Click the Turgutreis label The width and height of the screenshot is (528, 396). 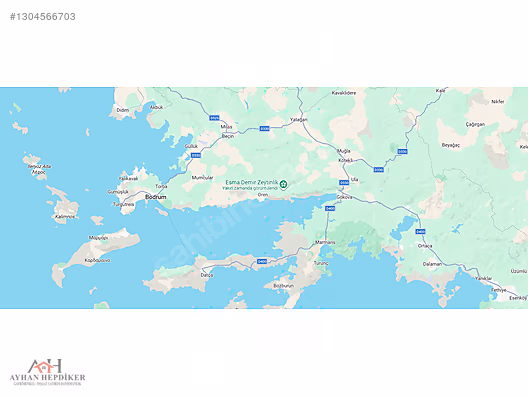[124, 204]
